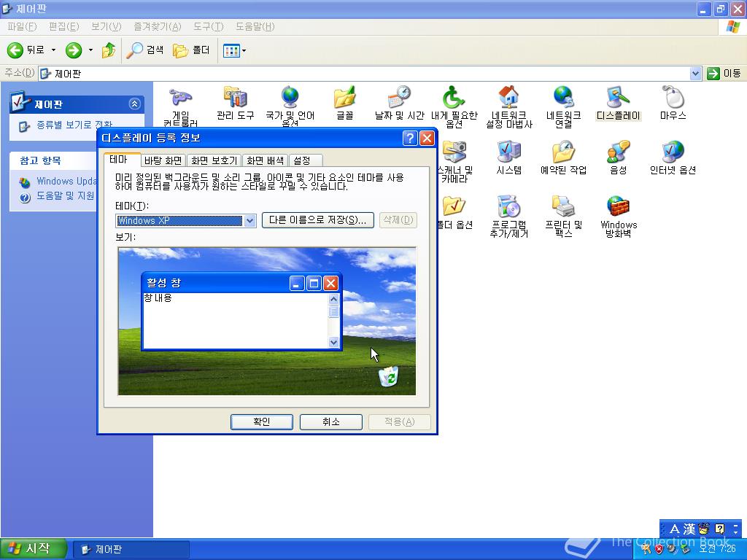Open the 즐겨찾기(A) menu
The width and height of the screenshot is (747, 560).
(x=158, y=27)
